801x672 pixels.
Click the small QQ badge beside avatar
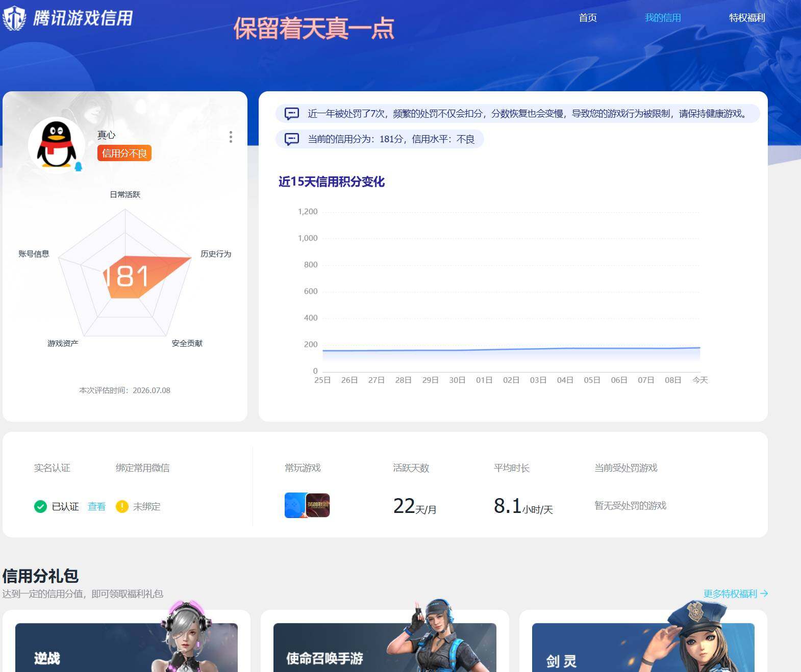[79, 166]
